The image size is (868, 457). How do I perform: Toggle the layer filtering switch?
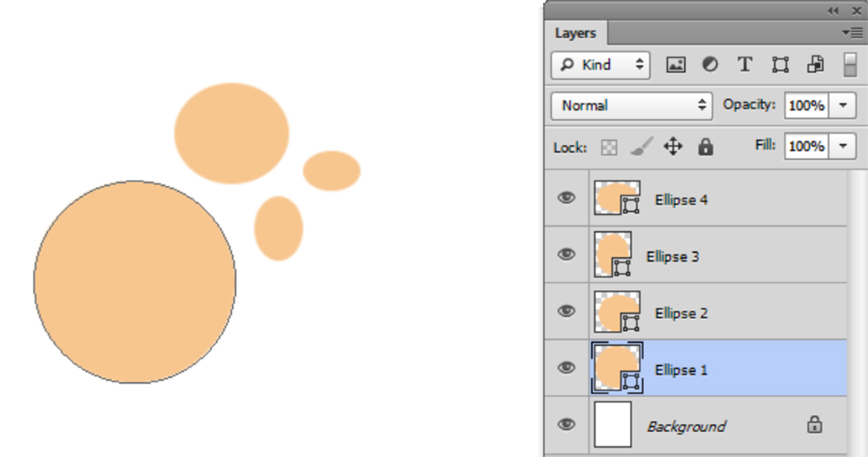850,65
